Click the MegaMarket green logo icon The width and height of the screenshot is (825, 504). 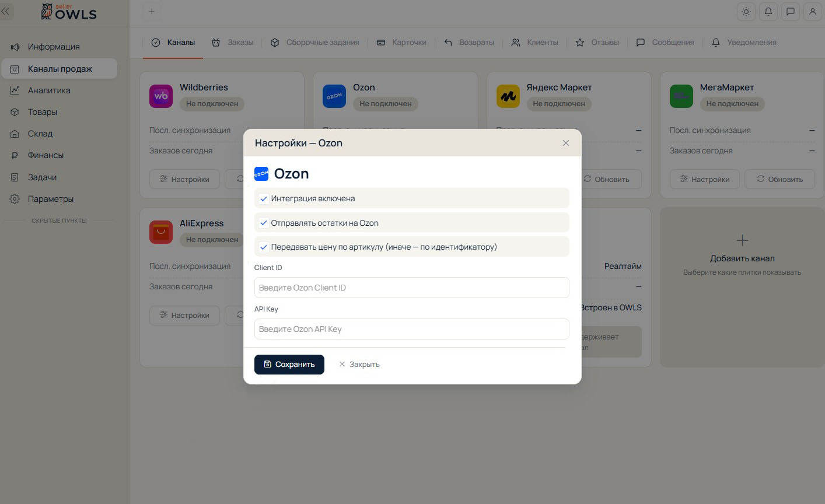pos(681,96)
